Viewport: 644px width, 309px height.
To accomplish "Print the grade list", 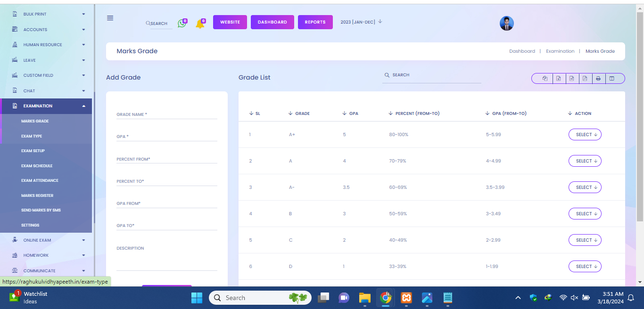I will [x=598, y=79].
